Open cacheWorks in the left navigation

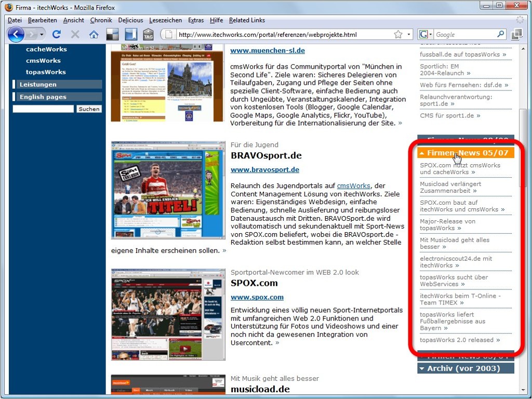point(46,49)
